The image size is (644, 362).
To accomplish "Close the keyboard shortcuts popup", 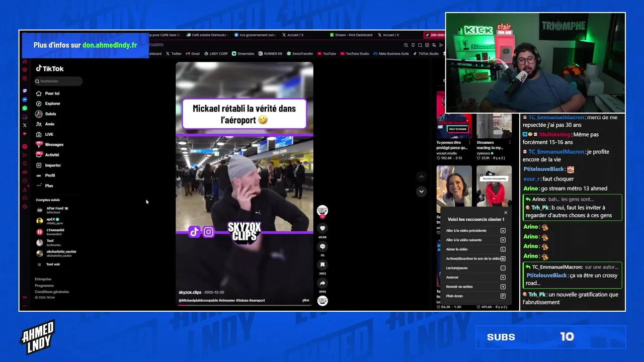I will 506,213.
